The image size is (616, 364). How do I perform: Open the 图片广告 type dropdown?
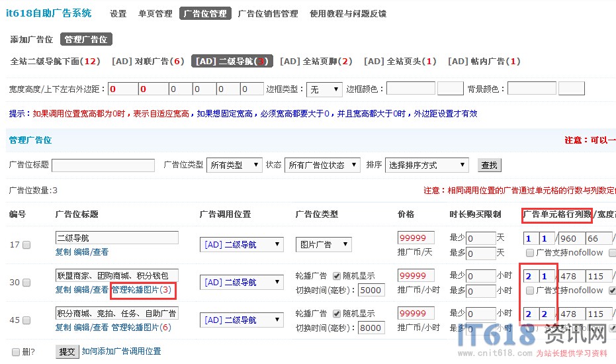coord(324,244)
